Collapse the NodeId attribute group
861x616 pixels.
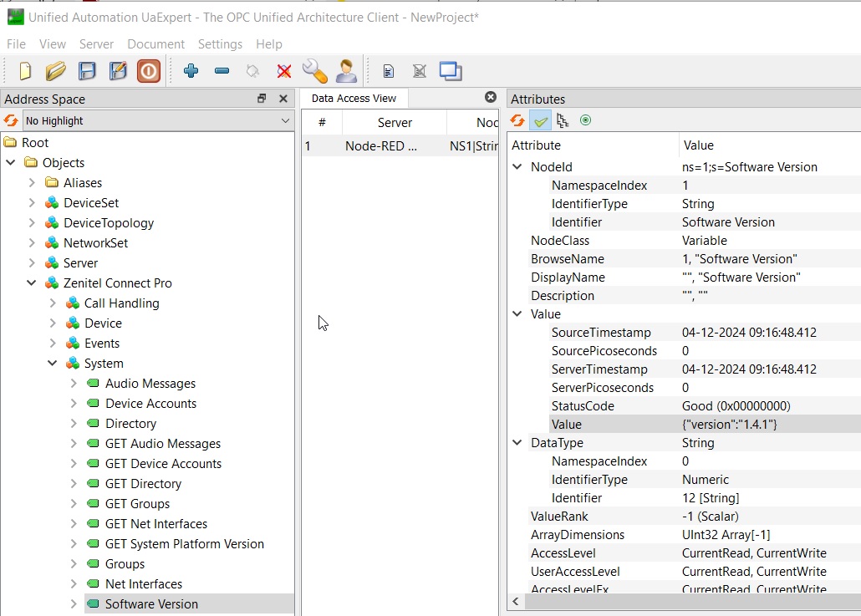coord(518,167)
